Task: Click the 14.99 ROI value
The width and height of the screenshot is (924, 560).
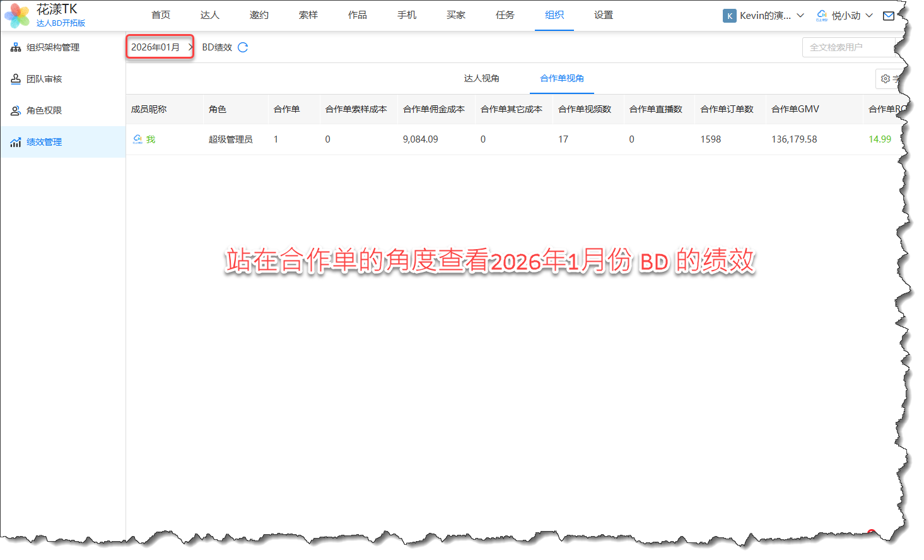Action: tap(879, 139)
